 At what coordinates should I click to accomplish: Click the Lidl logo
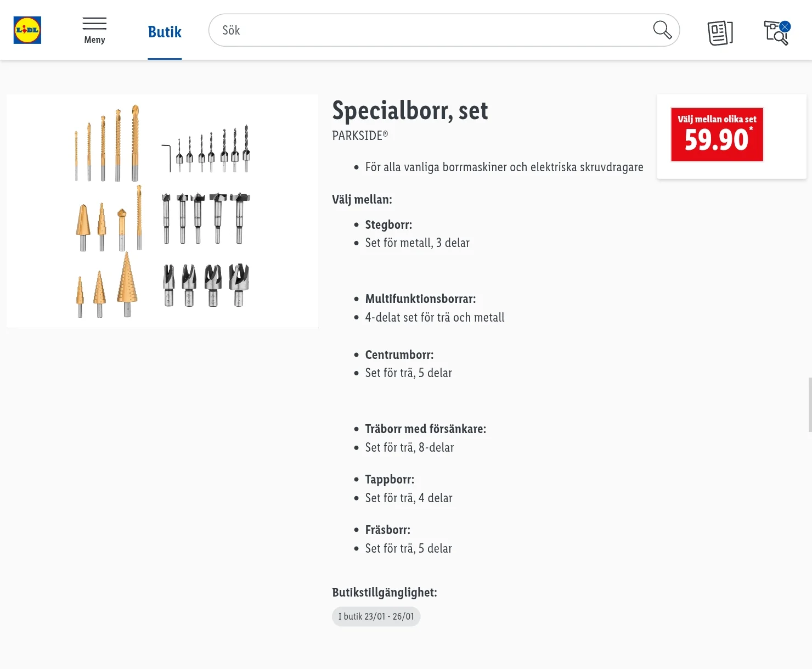pos(27,30)
